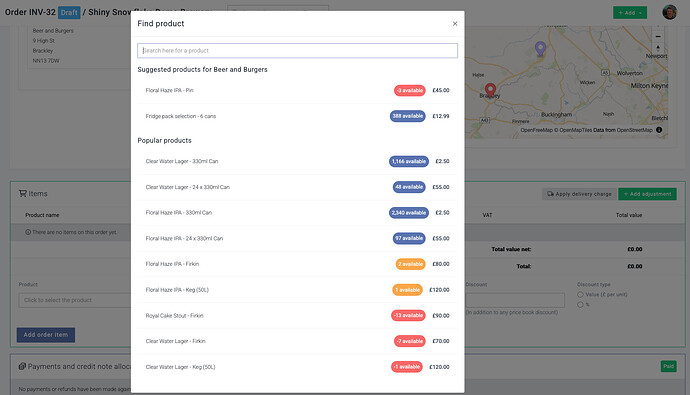Image resolution: width=690 pixels, height=395 pixels.
Task: Click the red map marker at Brackley
Action: click(490, 90)
